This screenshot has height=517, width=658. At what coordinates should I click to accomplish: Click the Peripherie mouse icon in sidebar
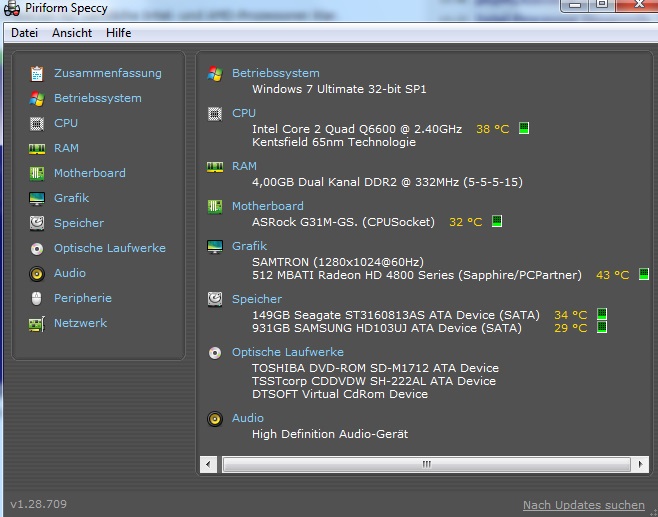point(37,298)
